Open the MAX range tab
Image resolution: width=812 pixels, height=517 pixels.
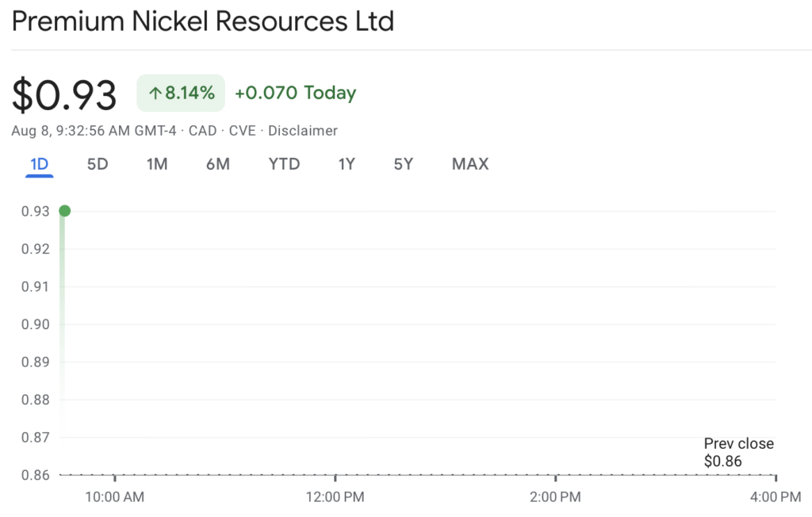(x=470, y=164)
